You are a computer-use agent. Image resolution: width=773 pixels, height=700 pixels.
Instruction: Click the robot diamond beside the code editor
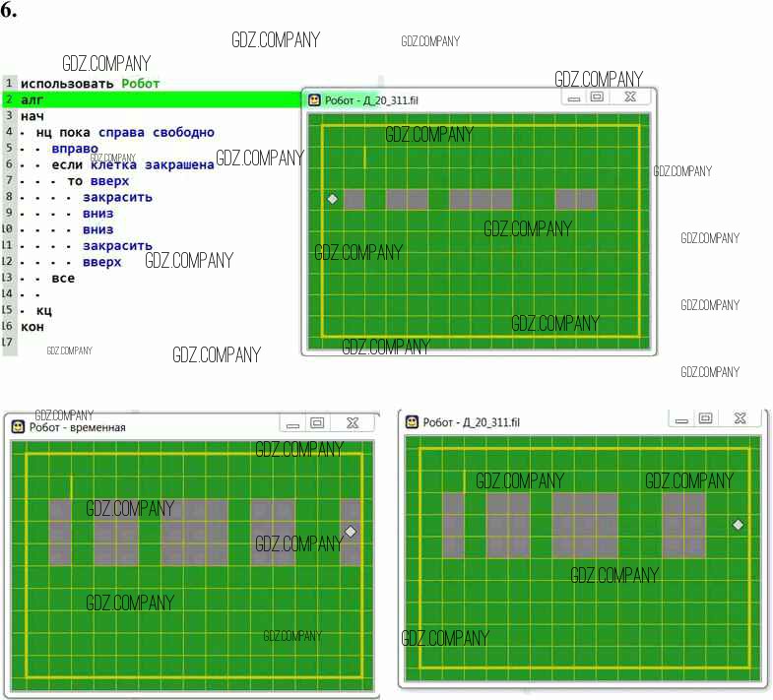(x=332, y=199)
